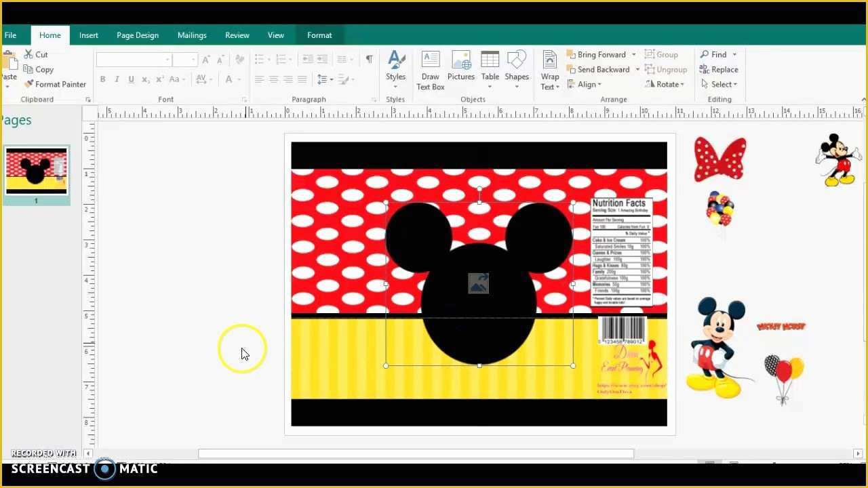Click the Find button
868x488 pixels.
point(714,54)
